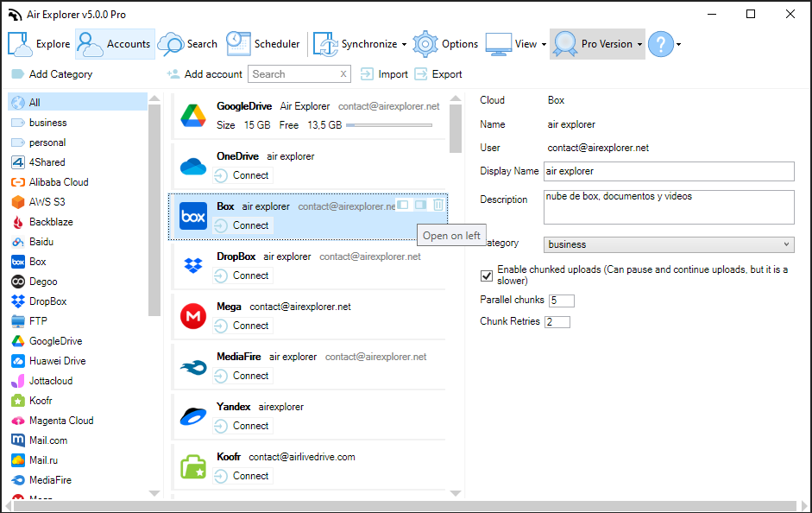
Task: Click the blue Help question mark icon
Action: [x=661, y=44]
